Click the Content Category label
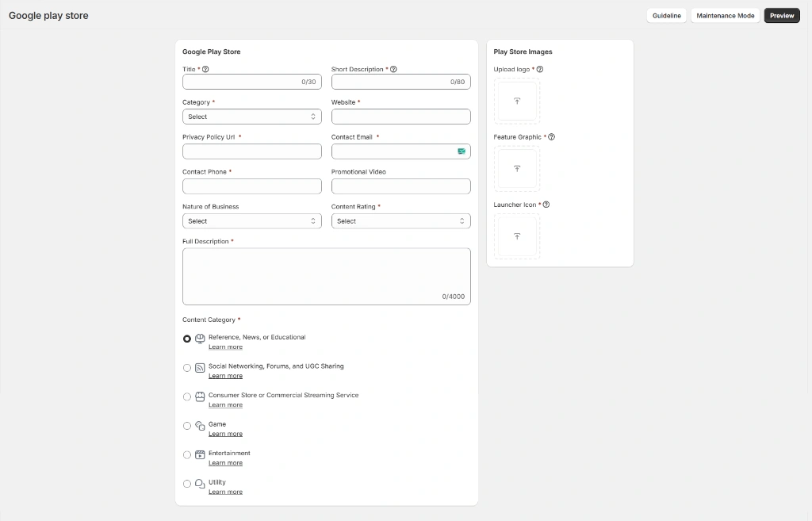 209,320
